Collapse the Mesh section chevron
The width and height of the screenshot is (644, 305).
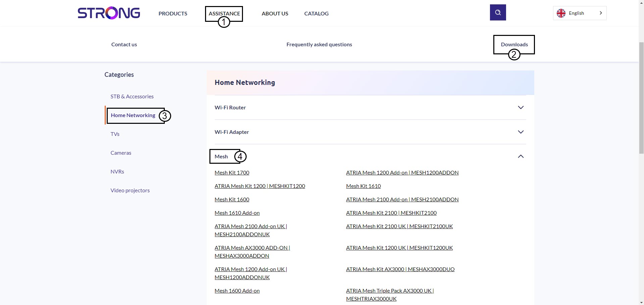point(521,156)
